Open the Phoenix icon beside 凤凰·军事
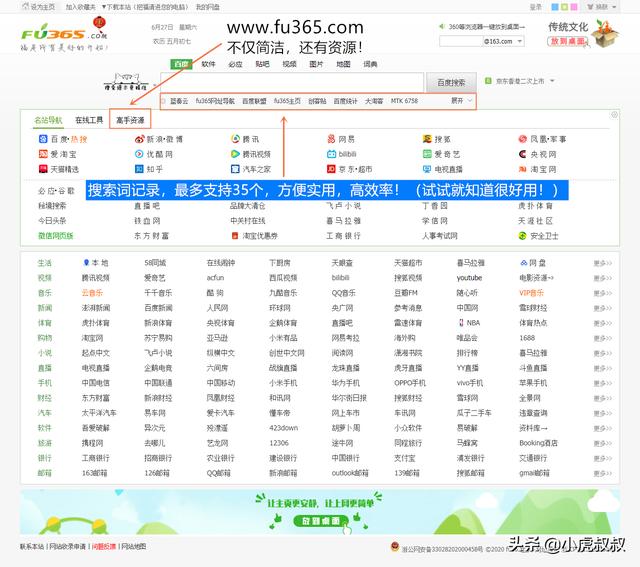 [x=523, y=139]
